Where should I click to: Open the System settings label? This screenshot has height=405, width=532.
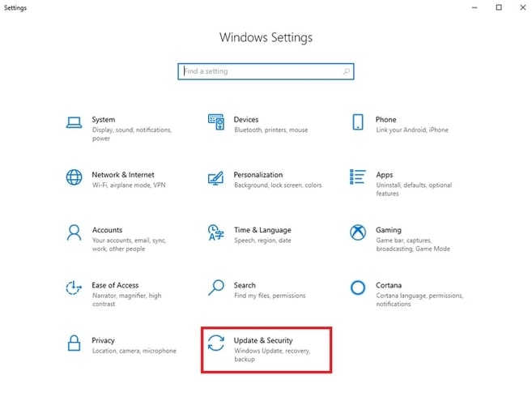tap(103, 120)
